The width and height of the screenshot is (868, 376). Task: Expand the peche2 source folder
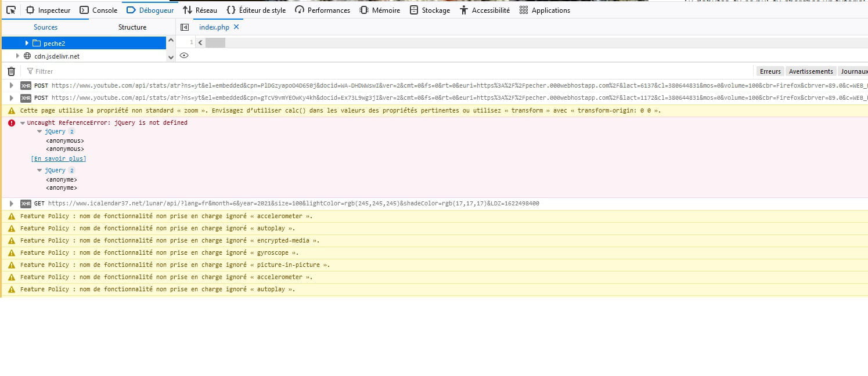[26, 43]
